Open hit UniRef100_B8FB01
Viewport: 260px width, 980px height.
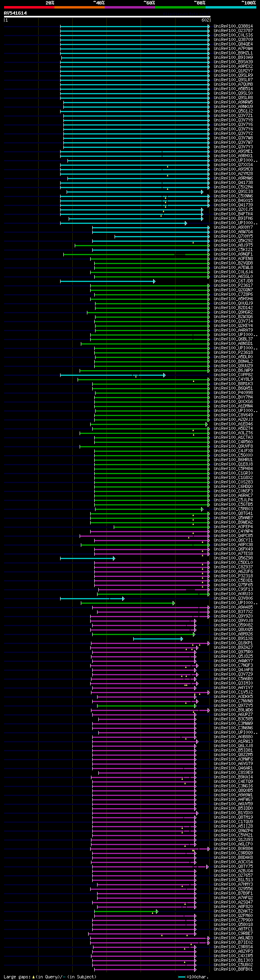[233, 969]
